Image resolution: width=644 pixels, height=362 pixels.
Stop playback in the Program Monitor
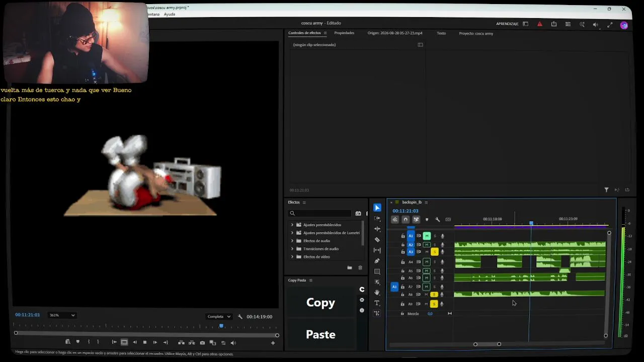coord(145,343)
